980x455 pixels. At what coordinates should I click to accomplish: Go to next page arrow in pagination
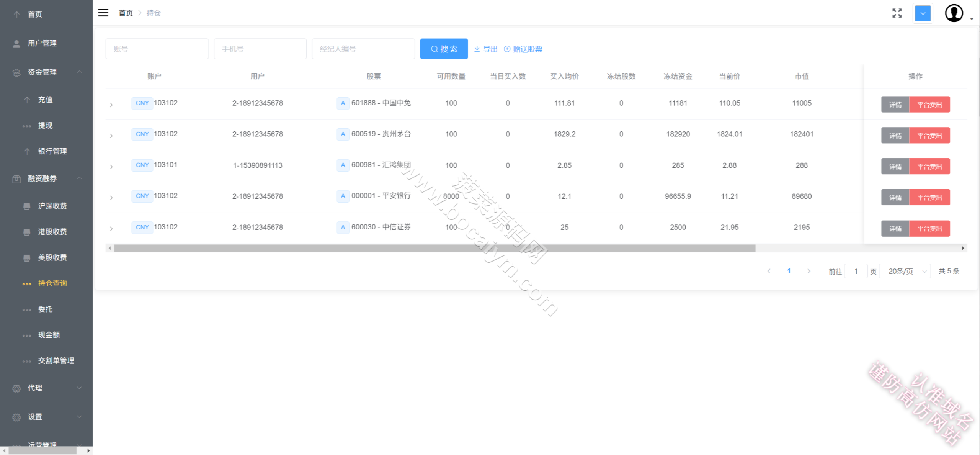pos(808,271)
